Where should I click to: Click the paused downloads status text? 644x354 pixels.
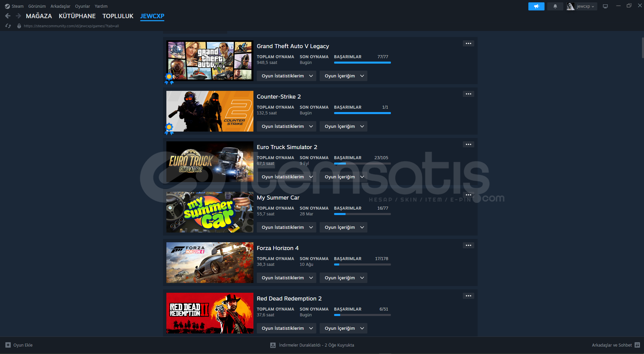pos(317,345)
